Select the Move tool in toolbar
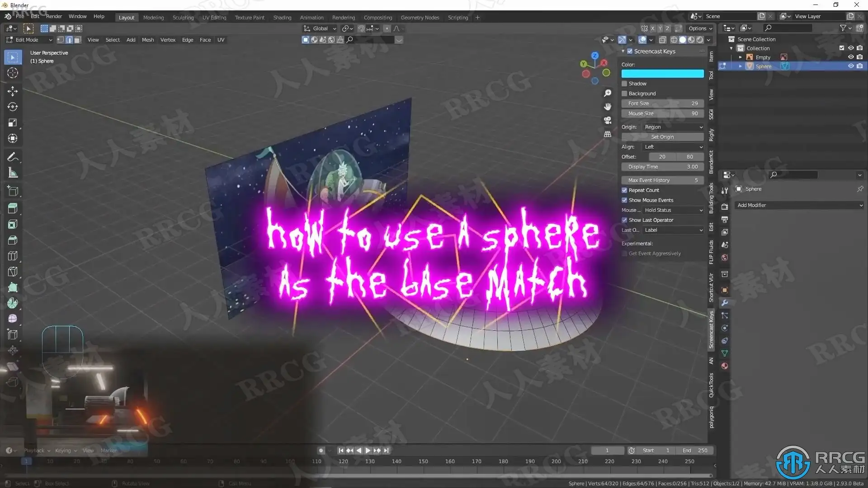This screenshot has height=488, width=868. [13, 91]
